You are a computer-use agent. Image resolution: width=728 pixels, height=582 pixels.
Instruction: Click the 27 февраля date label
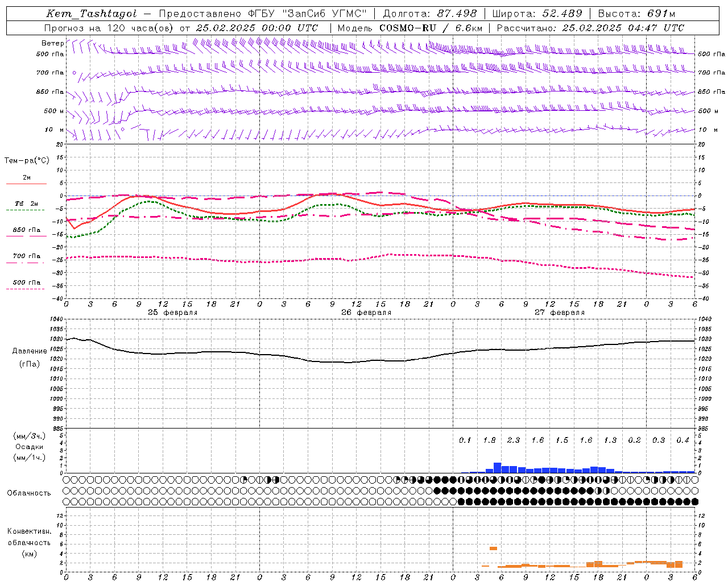point(560,313)
